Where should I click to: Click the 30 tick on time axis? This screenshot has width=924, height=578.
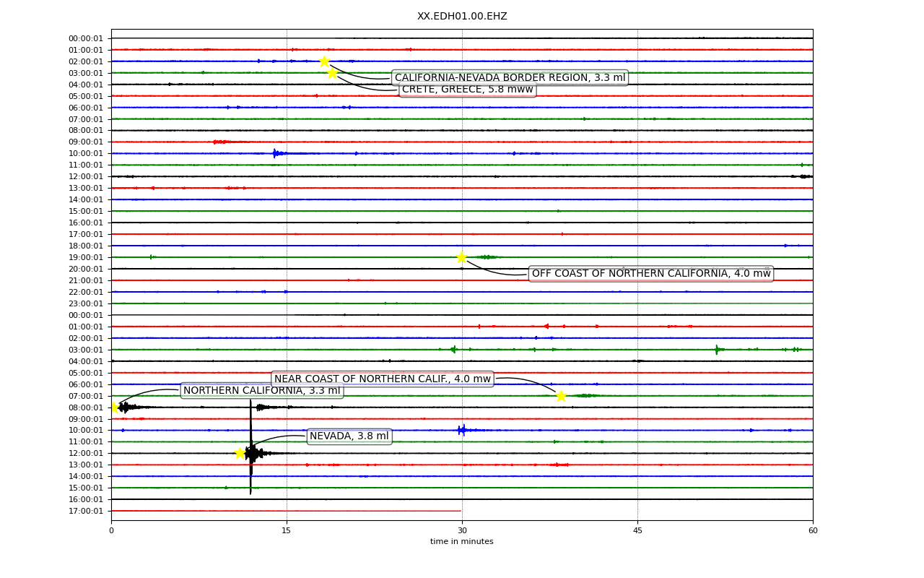tap(462, 531)
